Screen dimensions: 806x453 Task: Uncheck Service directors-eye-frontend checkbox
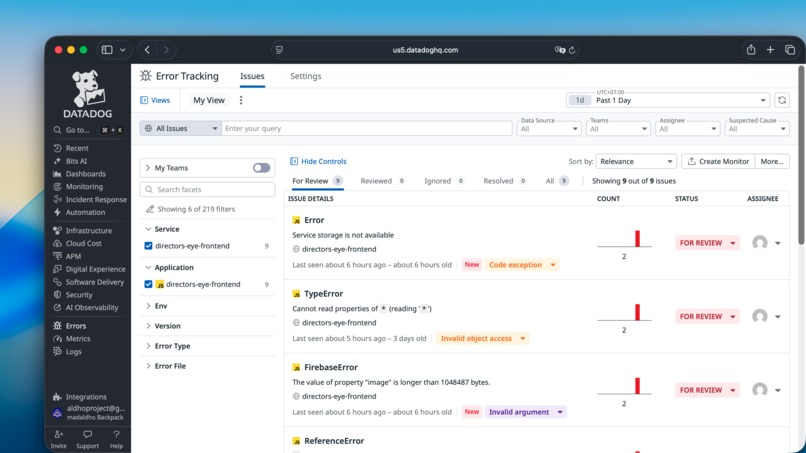click(149, 246)
